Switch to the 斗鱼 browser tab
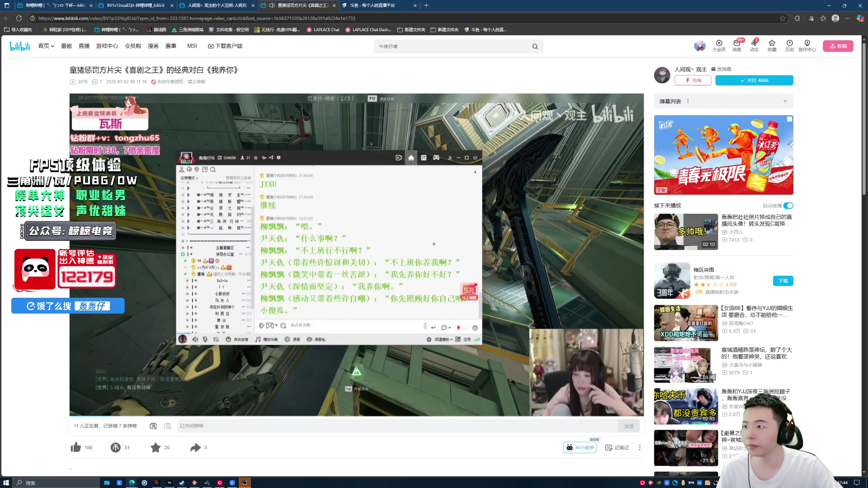The height and width of the screenshot is (488, 868). pos(379,5)
